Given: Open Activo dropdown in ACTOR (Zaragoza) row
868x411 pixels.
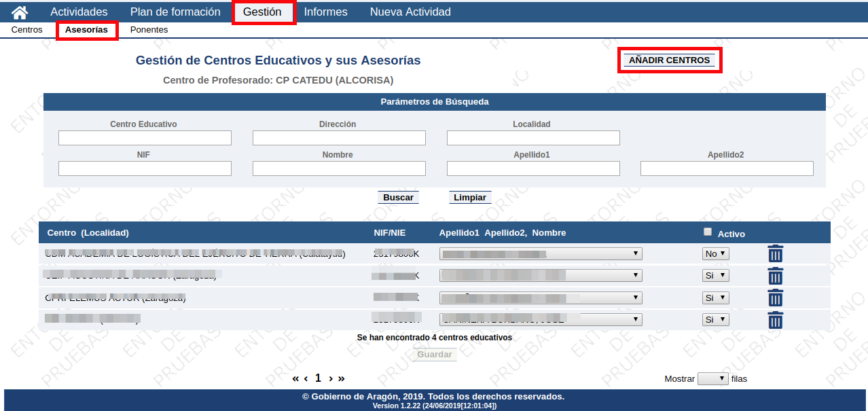Looking at the screenshot, I should point(715,298).
